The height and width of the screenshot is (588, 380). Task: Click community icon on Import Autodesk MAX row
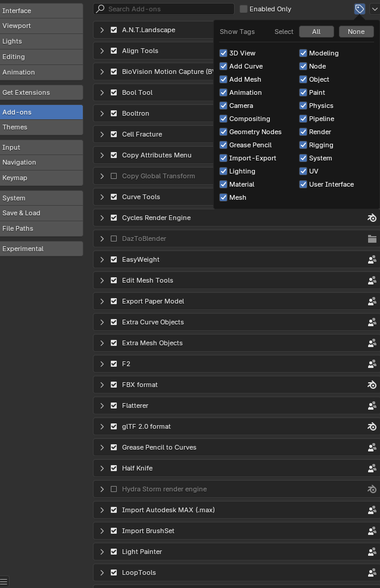coord(372,510)
